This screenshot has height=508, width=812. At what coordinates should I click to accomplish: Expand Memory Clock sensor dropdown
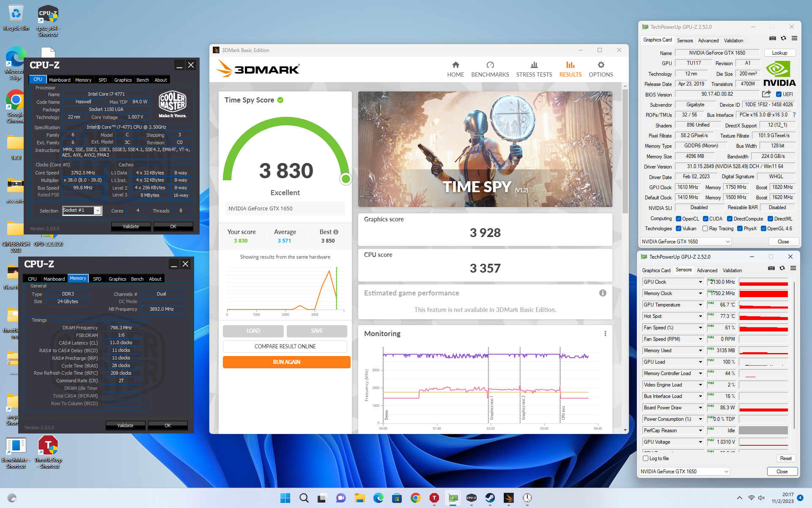click(700, 293)
